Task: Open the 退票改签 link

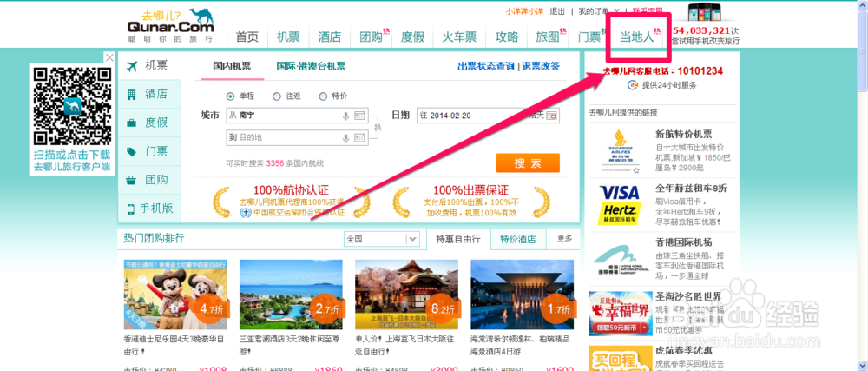Action: pyautogui.click(x=541, y=66)
